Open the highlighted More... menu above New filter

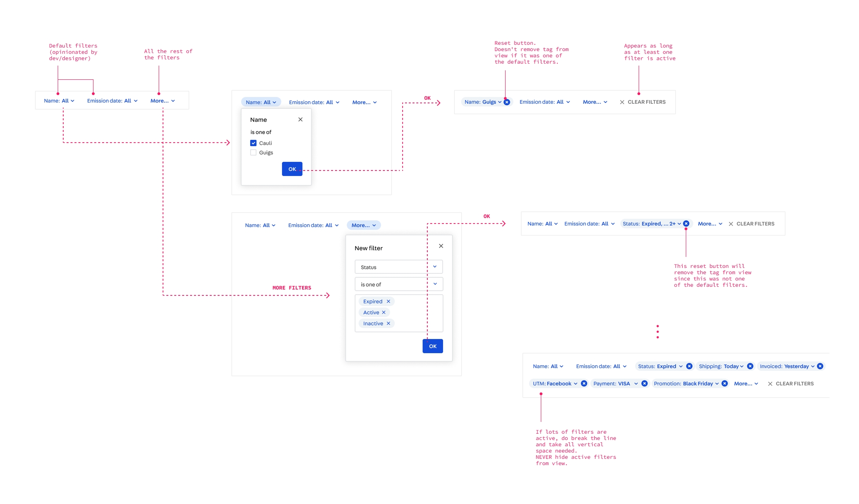click(364, 225)
